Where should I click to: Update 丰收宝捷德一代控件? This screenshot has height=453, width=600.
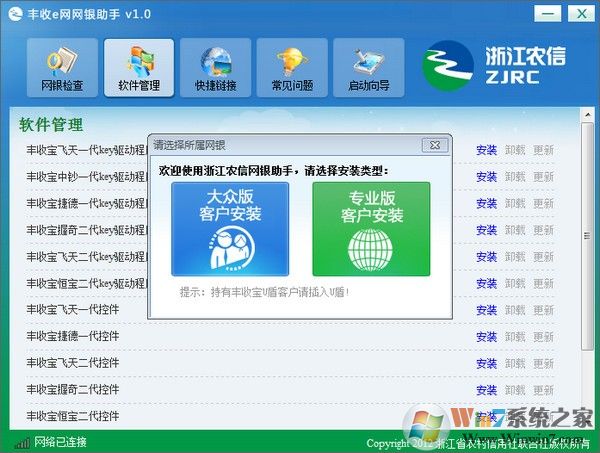click(543, 337)
